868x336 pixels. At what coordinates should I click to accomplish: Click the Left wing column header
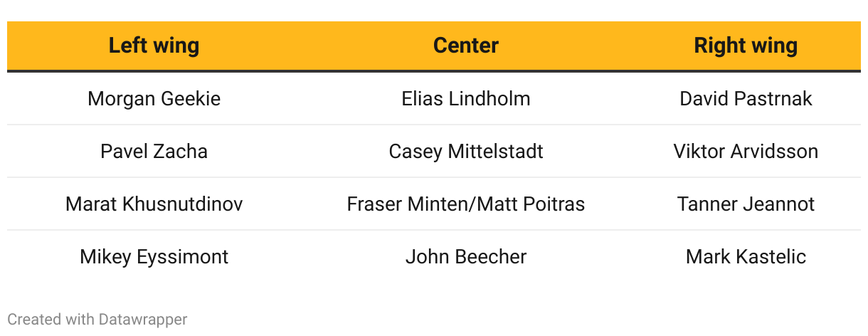tap(154, 46)
